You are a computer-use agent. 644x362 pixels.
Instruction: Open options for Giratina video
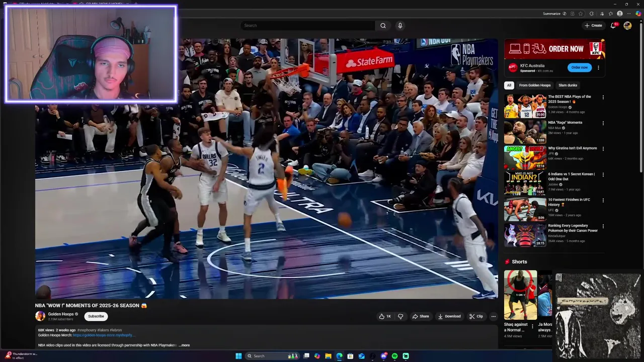(x=603, y=149)
